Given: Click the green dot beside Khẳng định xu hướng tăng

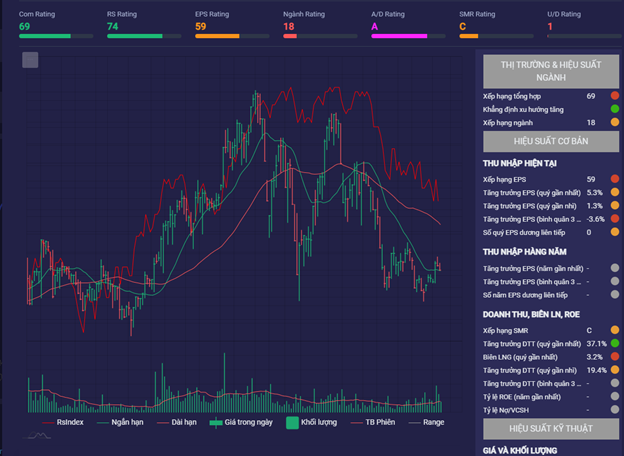Looking at the screenshot, I should 615,109.
